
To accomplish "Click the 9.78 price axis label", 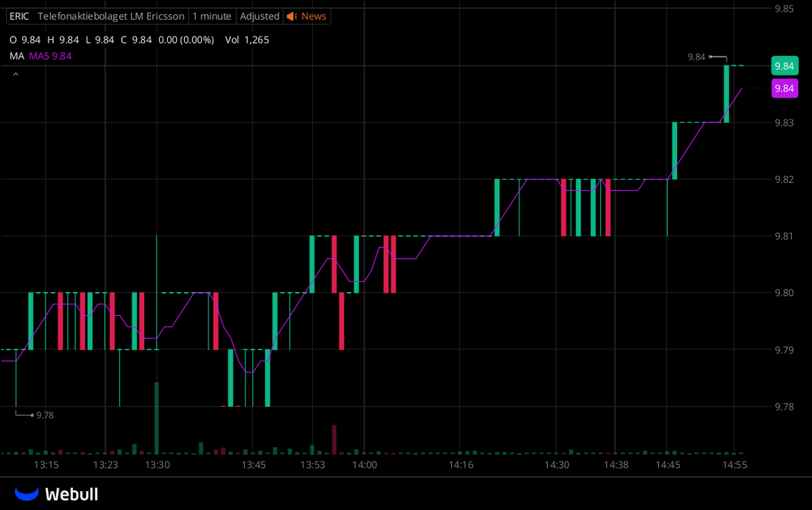I will pos(784,407).
